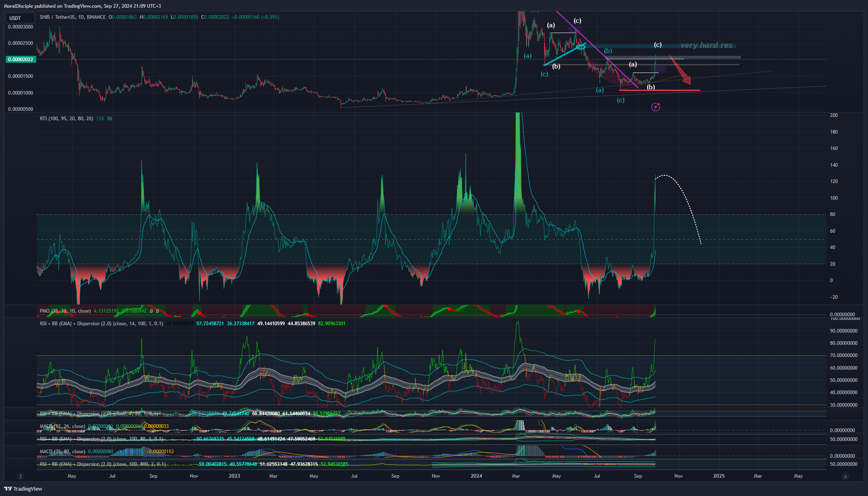The image size is (868, 496).
Task: Toggle the A auto-scale icon
Action: pyautogui.click(x=845, y=476)
